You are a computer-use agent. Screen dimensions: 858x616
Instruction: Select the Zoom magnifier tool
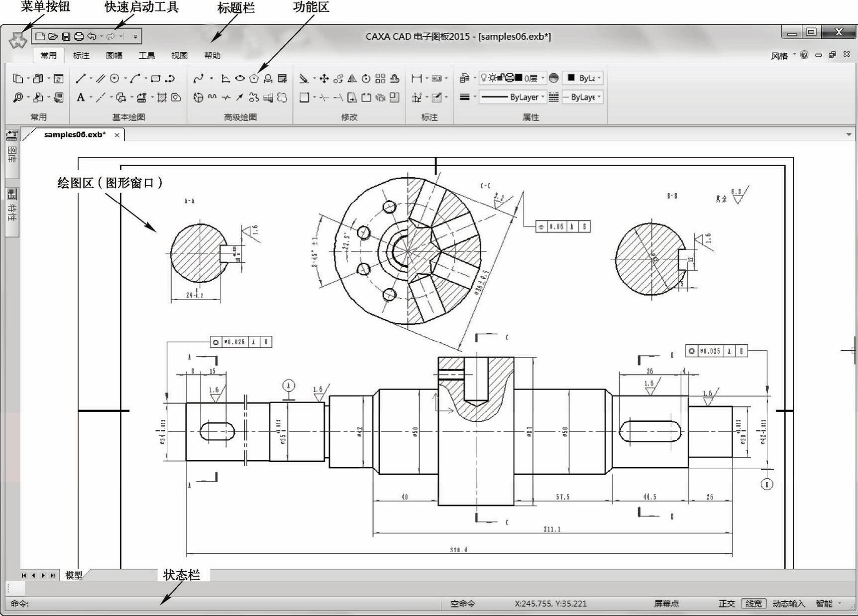18,98
